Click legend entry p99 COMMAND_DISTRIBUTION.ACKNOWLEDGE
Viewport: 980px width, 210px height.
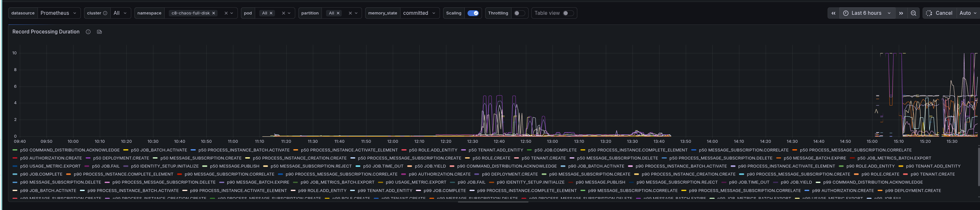(x=873, y=182)
